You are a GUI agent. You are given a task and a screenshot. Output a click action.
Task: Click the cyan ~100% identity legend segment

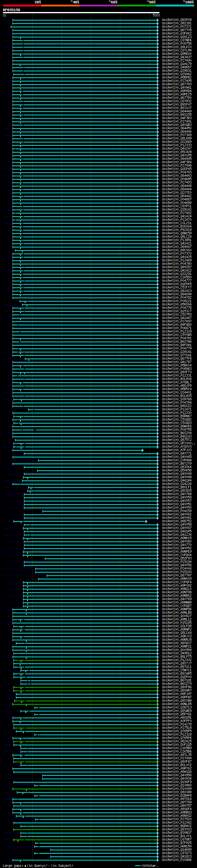pyautogui.click(x=175, y=6)
